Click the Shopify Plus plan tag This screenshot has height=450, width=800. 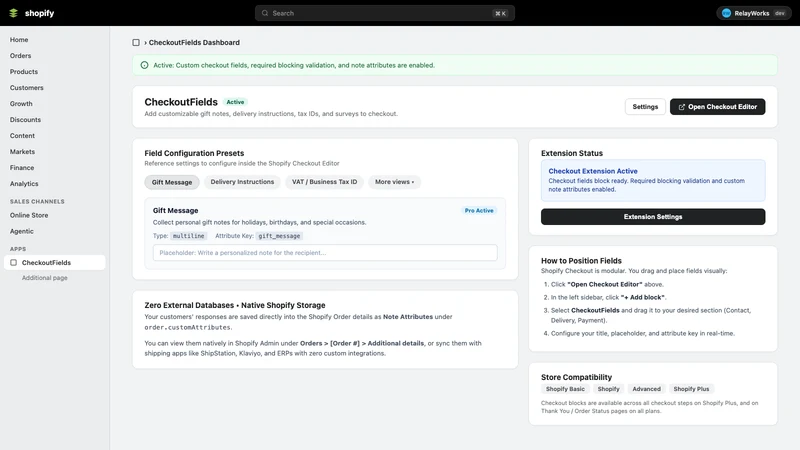pos(691,389)
